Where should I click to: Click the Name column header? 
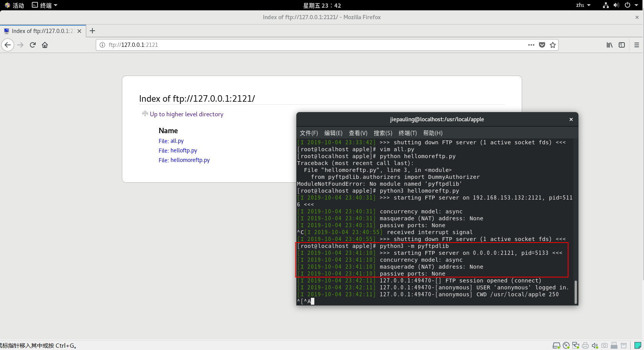coord(168,131)
